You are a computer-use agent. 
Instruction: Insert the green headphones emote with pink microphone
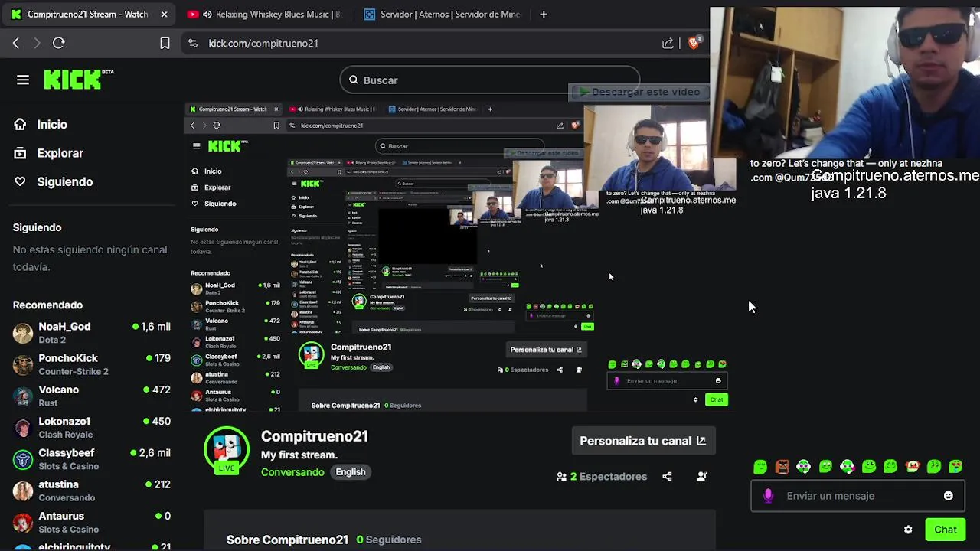coord(847,467)
